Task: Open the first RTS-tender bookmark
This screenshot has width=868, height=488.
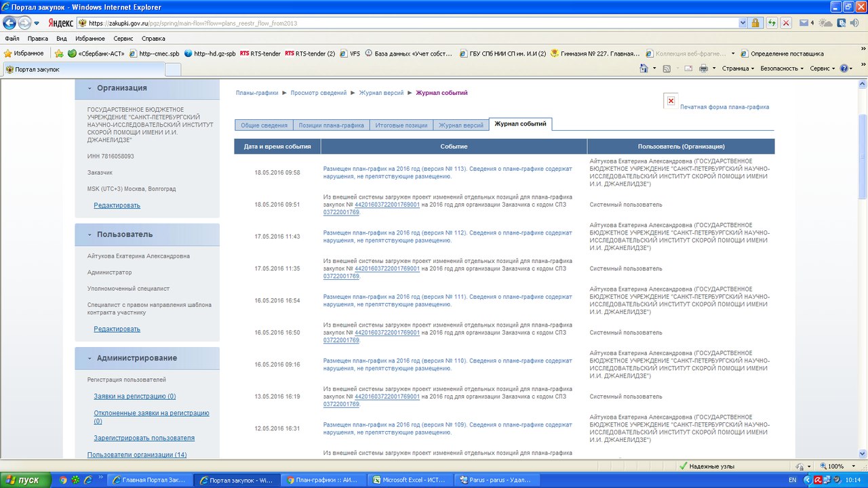Action: point(260,54)
